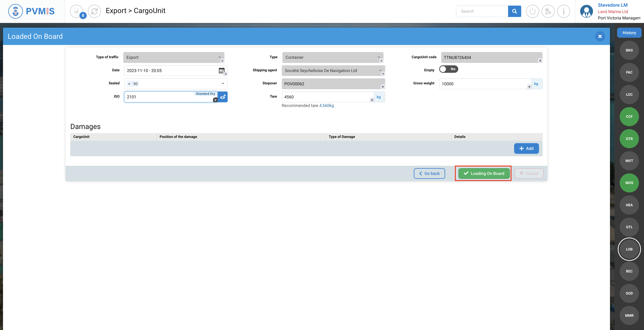
Task: Click the blue search magnifier button
Action: pos(514,11)
